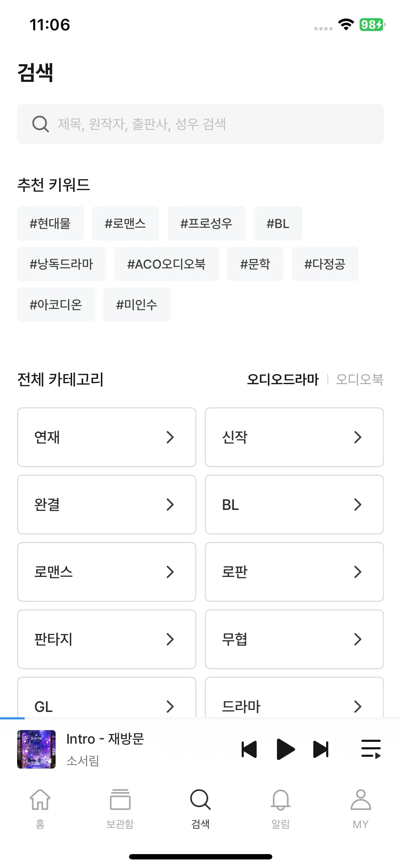
Task: Switch category view to 오디오북
Action: (359, 379)
